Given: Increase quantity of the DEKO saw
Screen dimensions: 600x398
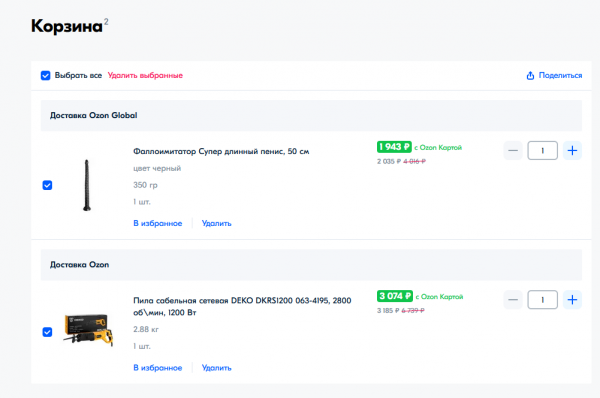Looking at the screenshot, I should (x=572, y=300).
